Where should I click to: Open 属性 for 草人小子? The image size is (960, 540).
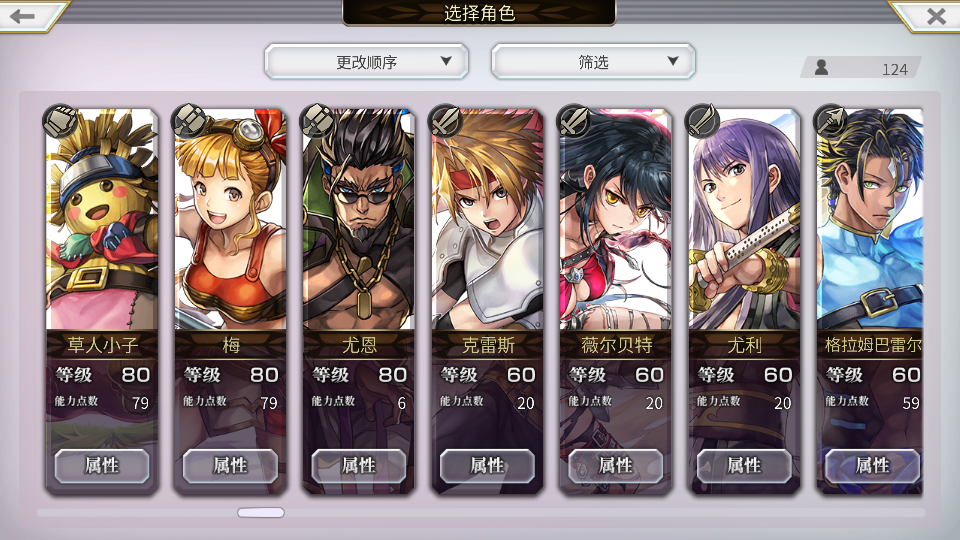pos(102,466)
